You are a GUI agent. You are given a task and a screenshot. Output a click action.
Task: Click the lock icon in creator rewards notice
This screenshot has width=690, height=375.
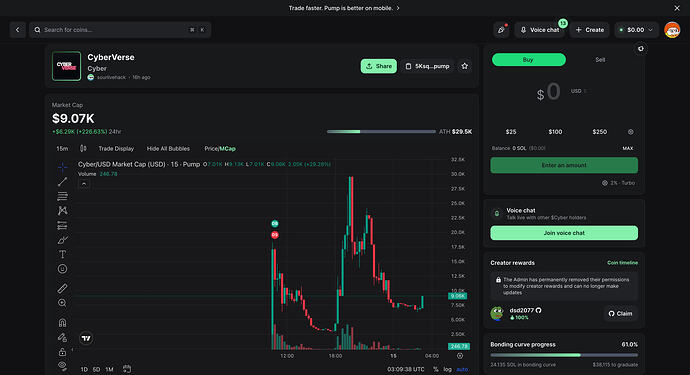click(x=498, y=280)
